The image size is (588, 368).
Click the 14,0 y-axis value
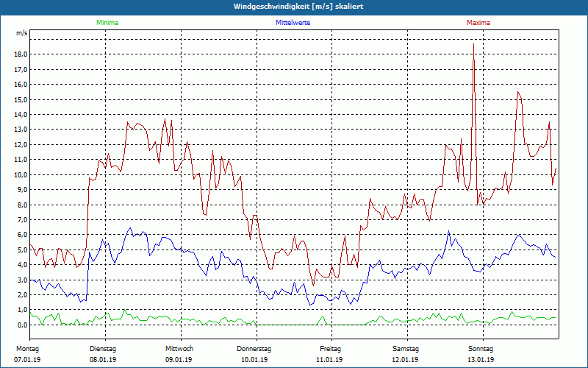[x=21, y=115]
